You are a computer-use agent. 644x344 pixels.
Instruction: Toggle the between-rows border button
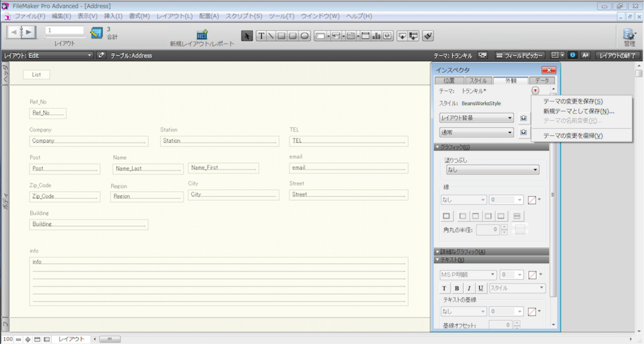(x=517, y=216)
